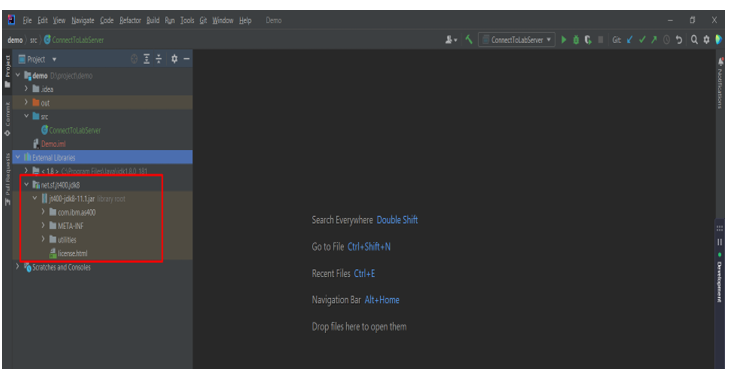Open Search Everywhere magnifier icon
Screen dimensions: 737x378
pos(694,40)
